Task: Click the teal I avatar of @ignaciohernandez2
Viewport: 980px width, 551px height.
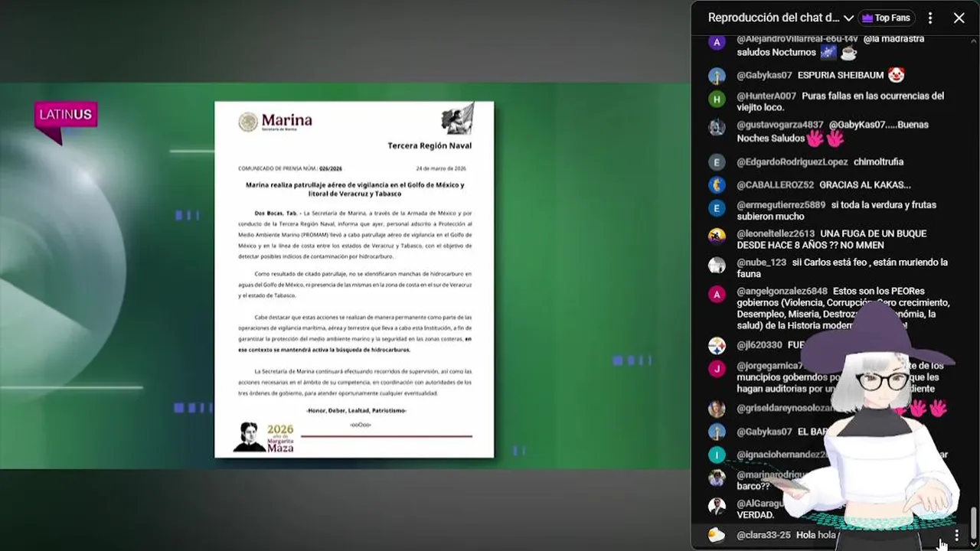Action: pyautogui.click(x=717, y=455)
